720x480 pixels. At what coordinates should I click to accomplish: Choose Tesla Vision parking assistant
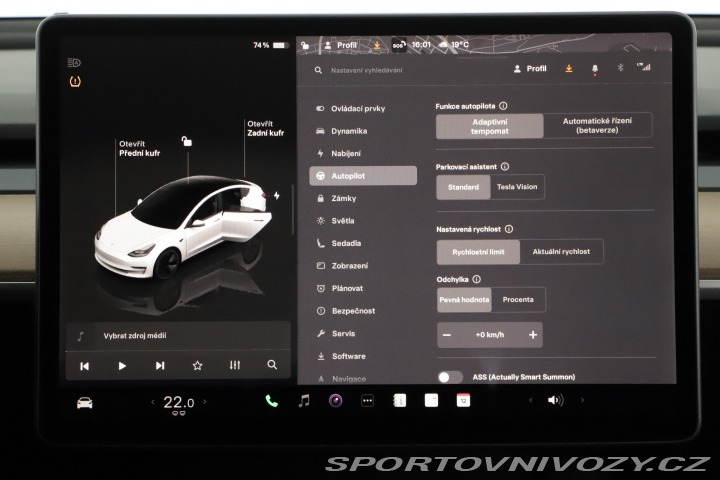[517, 187]
